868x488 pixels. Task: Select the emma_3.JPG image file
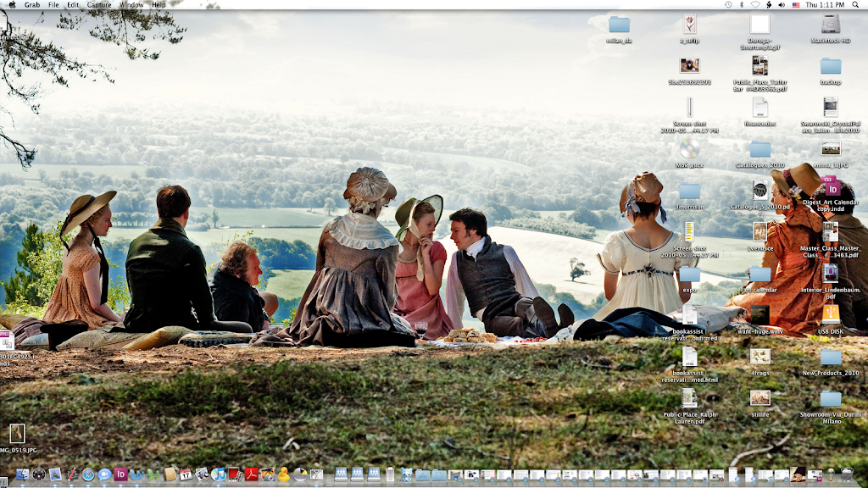point(831,149)
